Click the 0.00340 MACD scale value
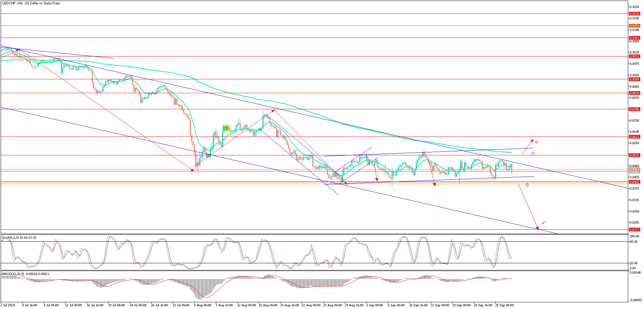644x309 pixels. pos(635,273)
